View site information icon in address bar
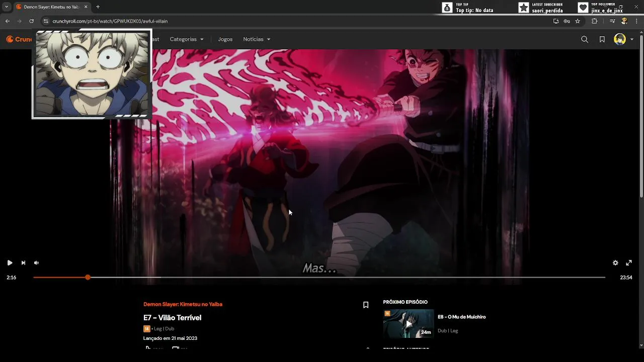 [46, 21]
